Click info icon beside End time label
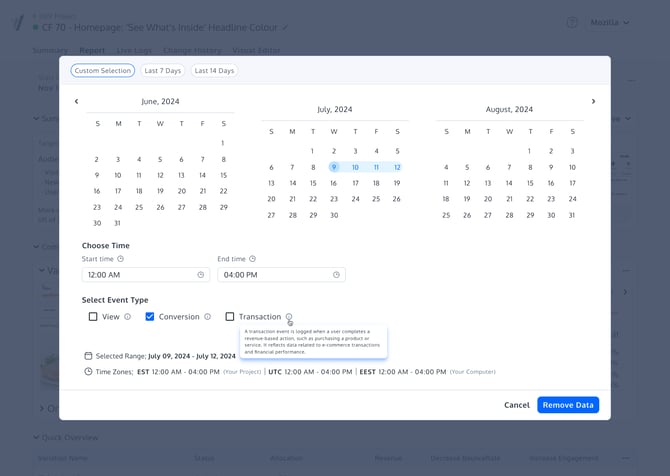Screen dimensions: 670x476 click(253, 259)
